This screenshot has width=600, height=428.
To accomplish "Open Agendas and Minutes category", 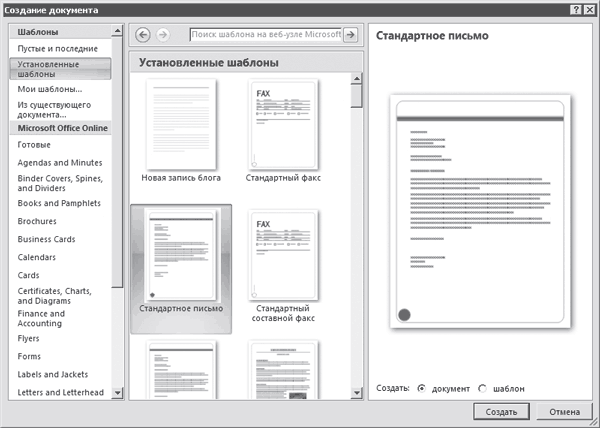I will (x=60, y=163).
